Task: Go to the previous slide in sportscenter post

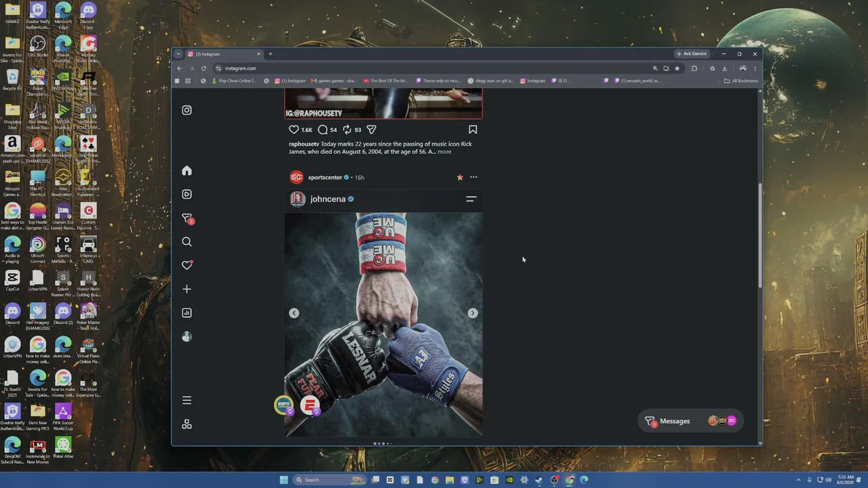Action: [x=294, y=313]
